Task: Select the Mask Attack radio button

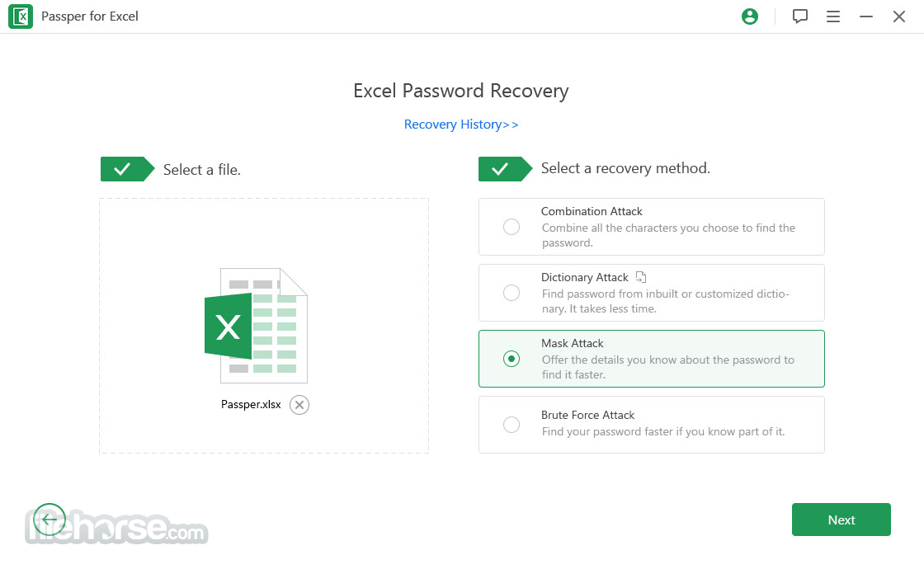Action: [x=511, y=359]
